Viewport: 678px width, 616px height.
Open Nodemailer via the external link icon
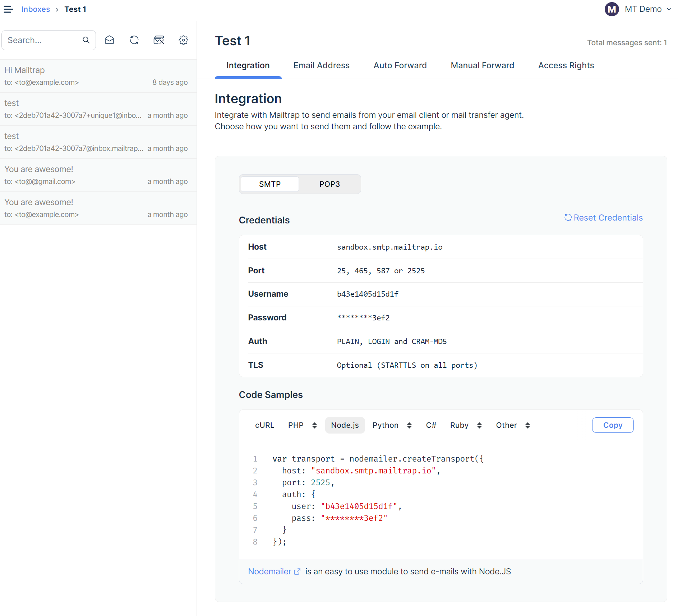pos(298,571)
